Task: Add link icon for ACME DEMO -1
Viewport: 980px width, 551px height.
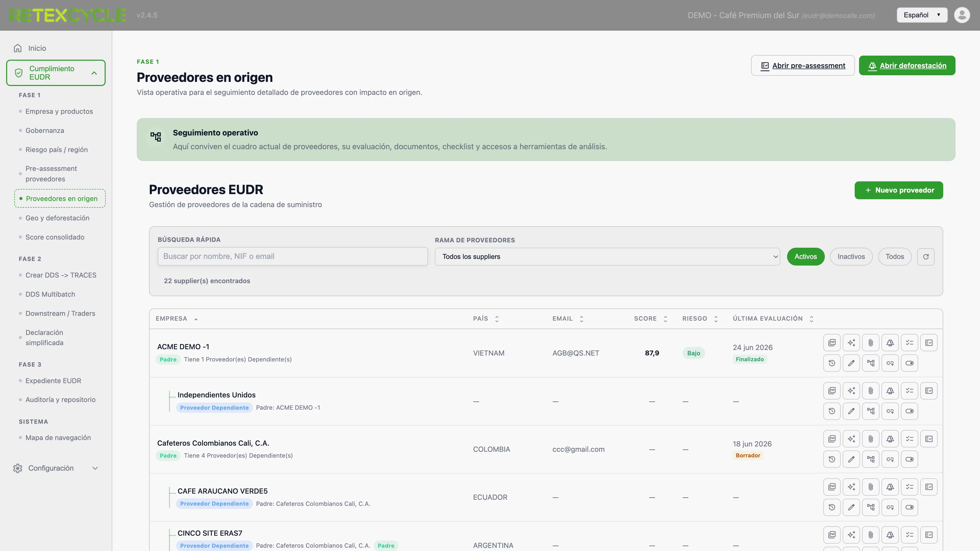Action: [890, 363]
